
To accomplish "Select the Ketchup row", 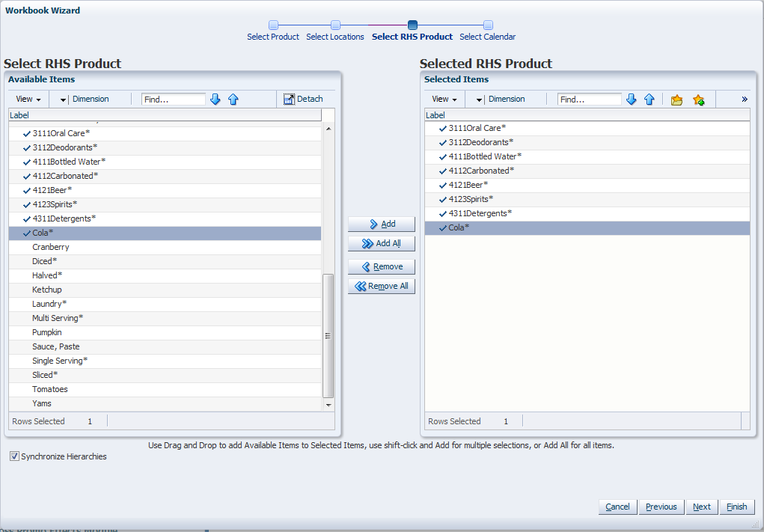I will 165,290.
